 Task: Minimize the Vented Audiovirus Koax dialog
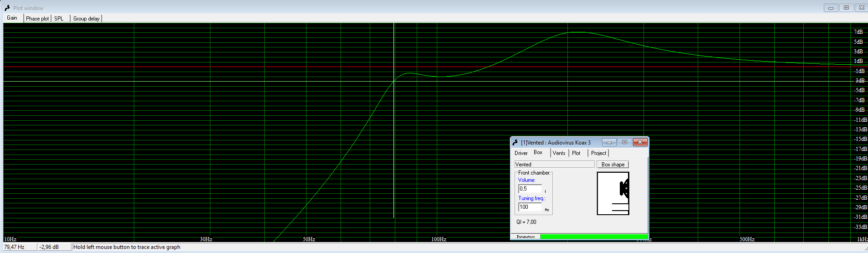(609, 142)
